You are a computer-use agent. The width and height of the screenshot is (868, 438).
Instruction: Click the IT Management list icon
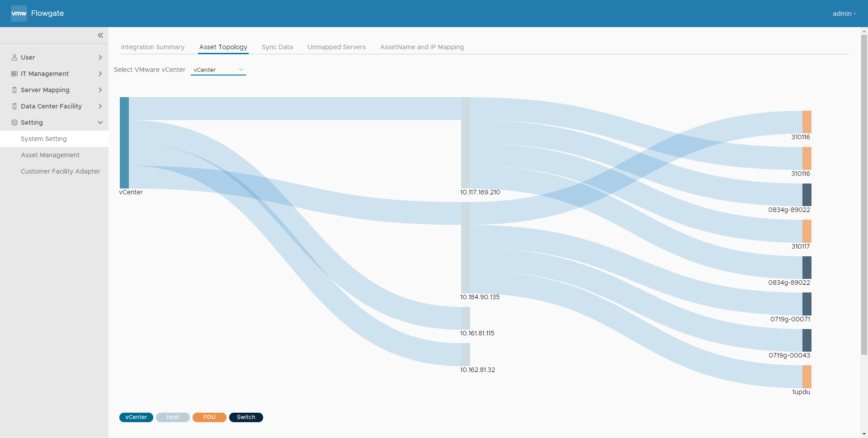[x=14, y=74]
